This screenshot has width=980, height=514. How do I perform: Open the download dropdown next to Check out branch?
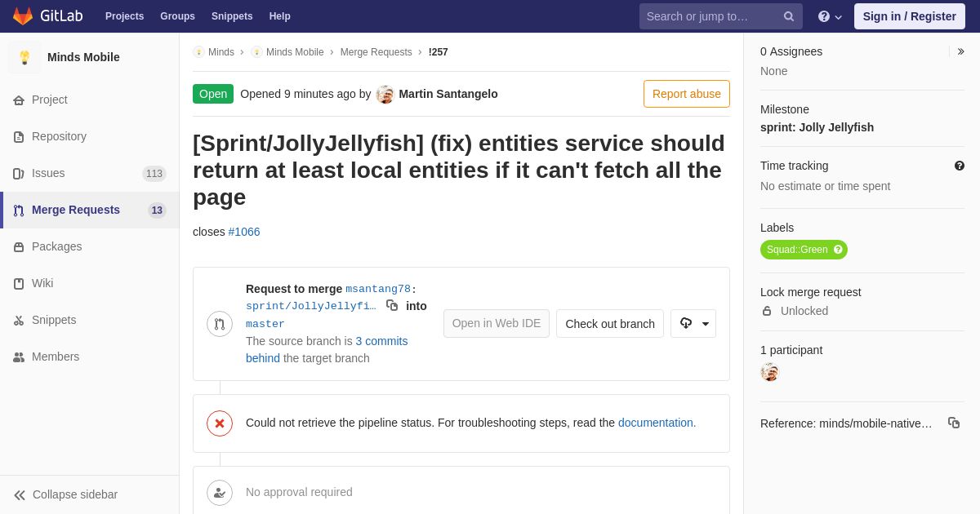pos(693,323)
